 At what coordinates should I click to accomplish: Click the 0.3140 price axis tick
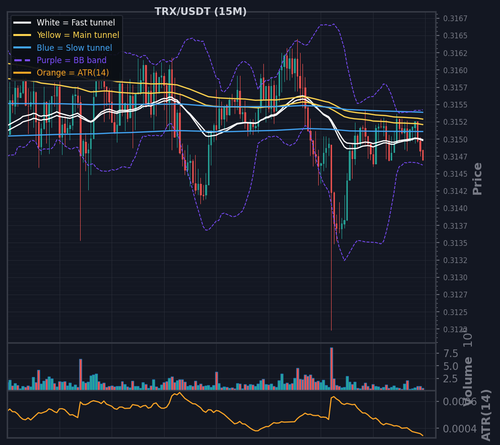click(455, 209)
